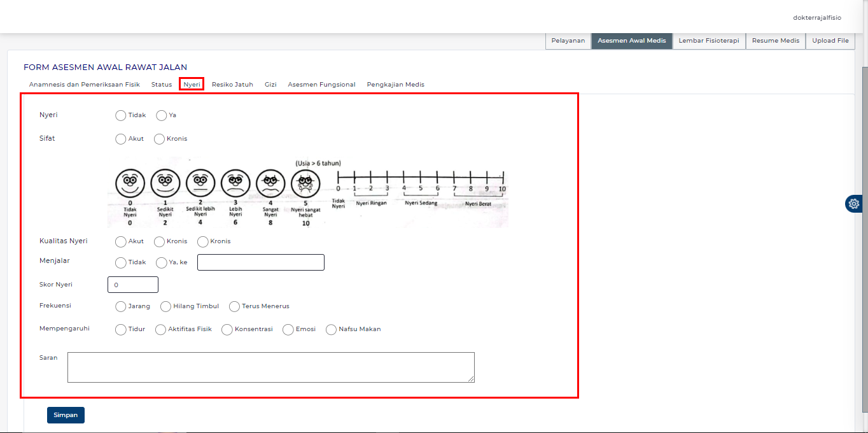
Task: Go to the Pengkajian Medis section
Action: [x=395, y=84]
